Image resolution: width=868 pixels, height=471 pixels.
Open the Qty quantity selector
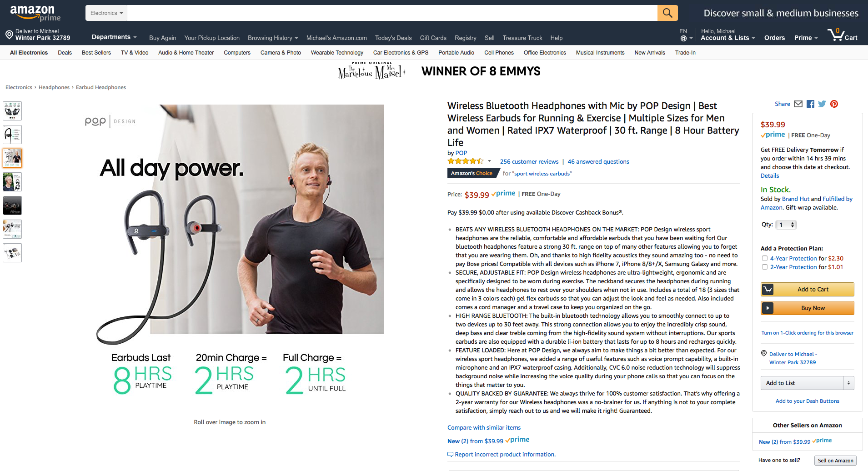(x=786, y=225)
